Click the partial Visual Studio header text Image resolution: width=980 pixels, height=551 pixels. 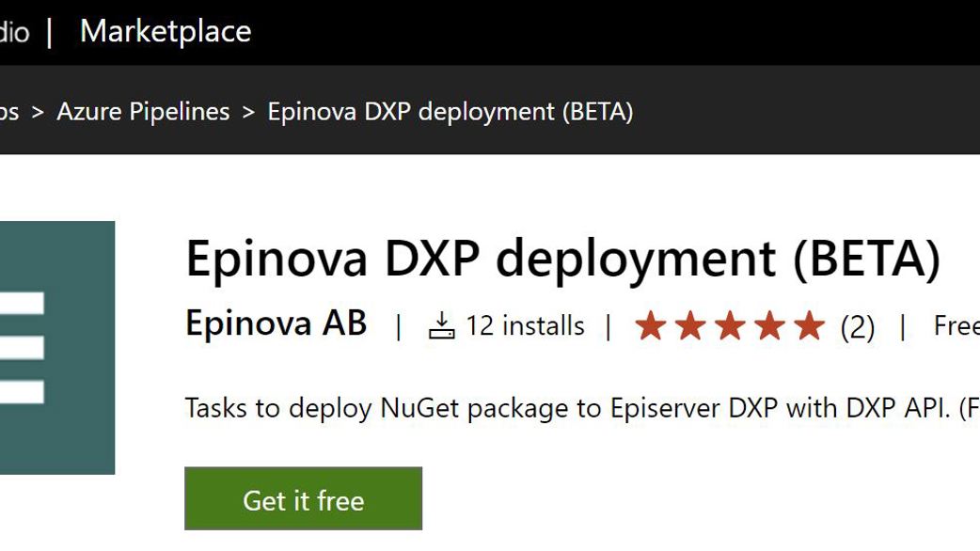14,31
